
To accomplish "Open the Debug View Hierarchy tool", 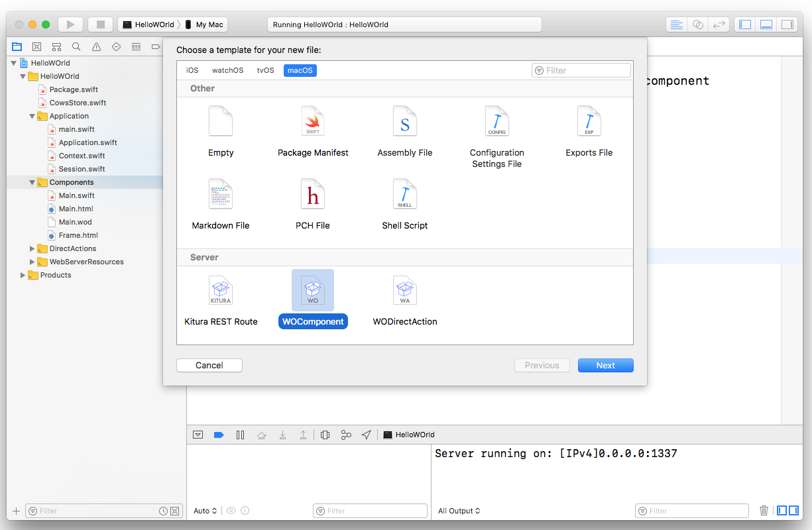I will point(325,435).
